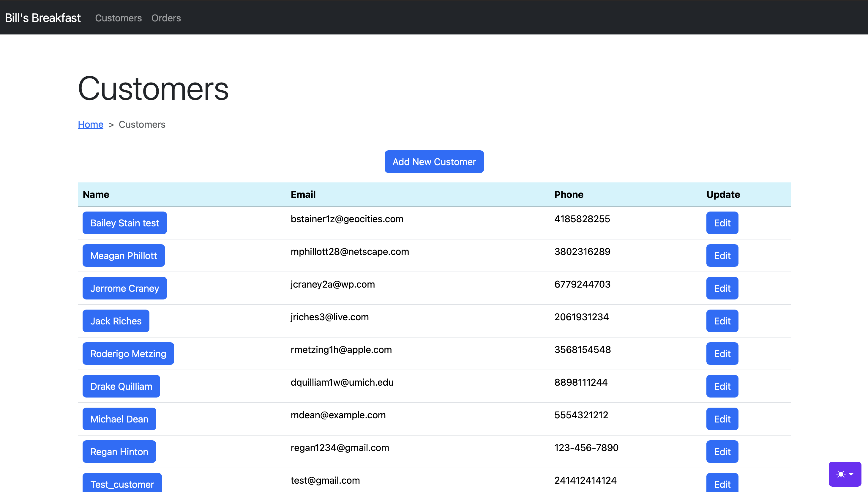Select email dquilliam1w@umich.edu
868x492 pixels.
342,382
